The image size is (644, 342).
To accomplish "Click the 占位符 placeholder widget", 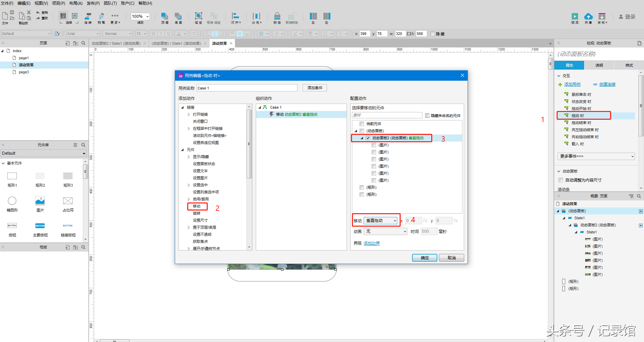I will coord(68,201).
